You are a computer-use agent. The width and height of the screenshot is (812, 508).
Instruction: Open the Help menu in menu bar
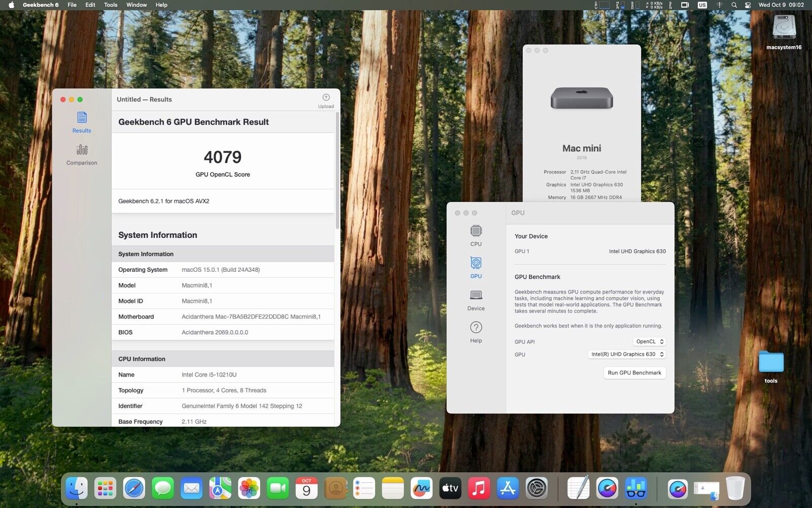pos(161,5)
